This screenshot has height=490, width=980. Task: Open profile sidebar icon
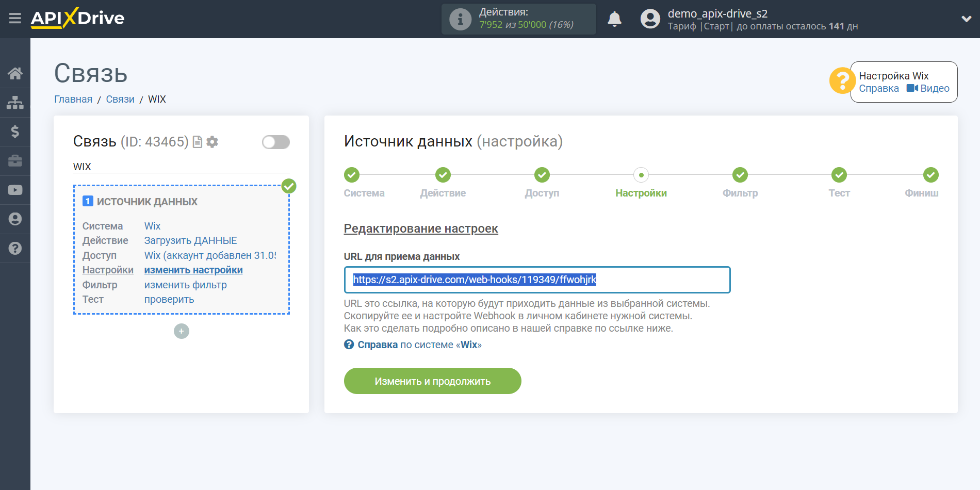[x=15, y=219]
